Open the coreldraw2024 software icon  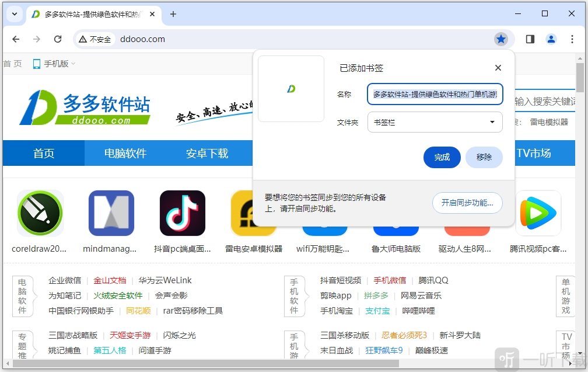click(x=40, y=213)
